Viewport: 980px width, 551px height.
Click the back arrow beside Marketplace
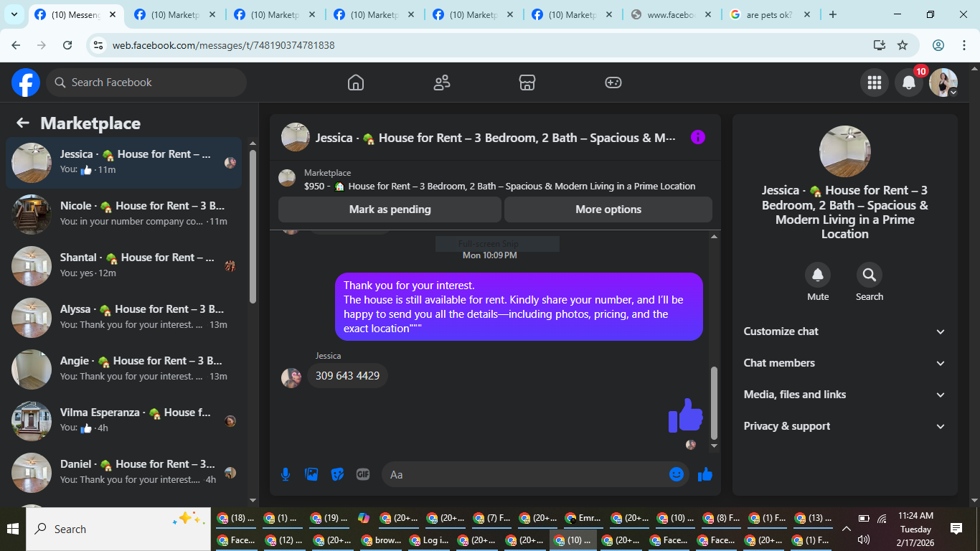(x=23, y=123)
